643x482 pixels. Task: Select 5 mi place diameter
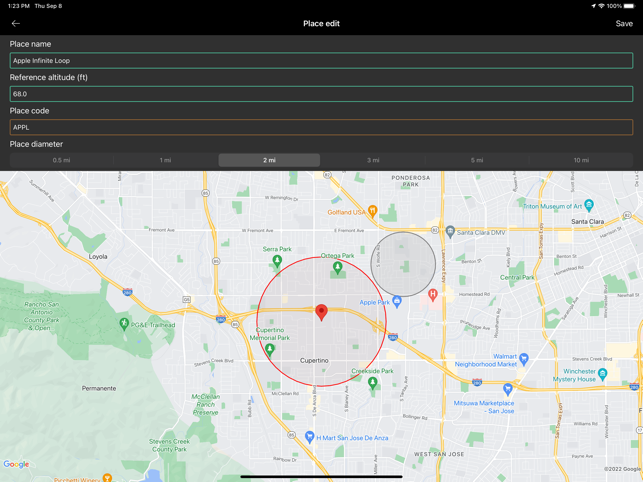(x=477, y=160)
